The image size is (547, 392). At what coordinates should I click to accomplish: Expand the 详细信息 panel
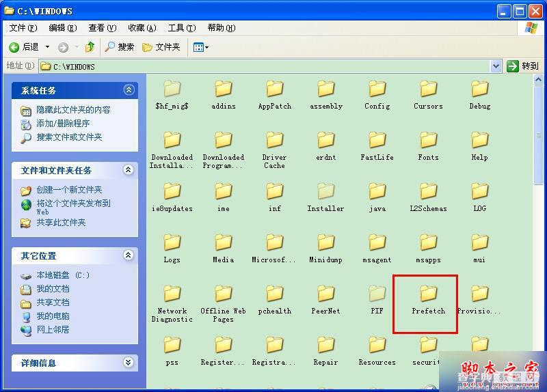click(x=129, y=363)
